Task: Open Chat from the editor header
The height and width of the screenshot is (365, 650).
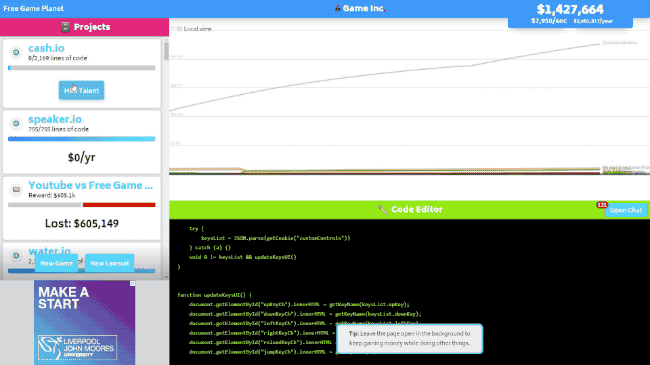Action: pos(626,210)
